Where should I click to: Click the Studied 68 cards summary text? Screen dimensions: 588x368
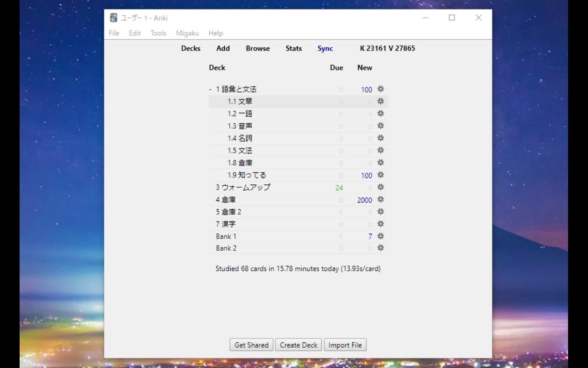click(298, 269)
